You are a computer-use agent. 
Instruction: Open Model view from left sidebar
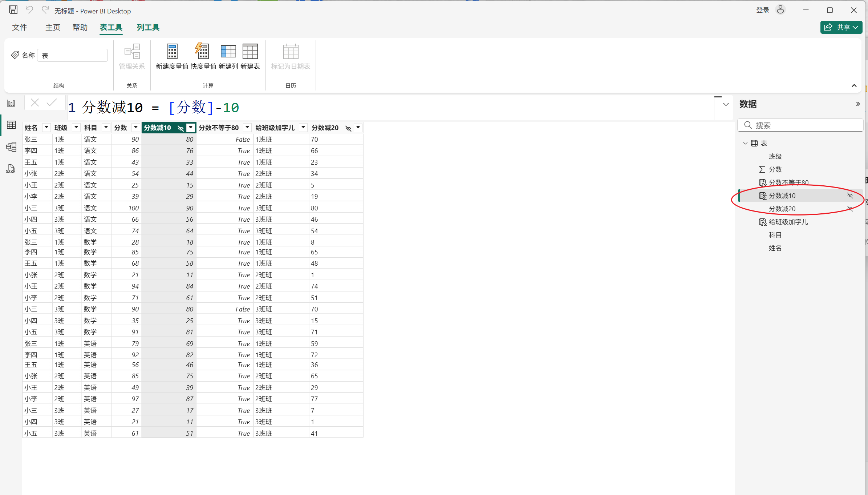[11, 147]
